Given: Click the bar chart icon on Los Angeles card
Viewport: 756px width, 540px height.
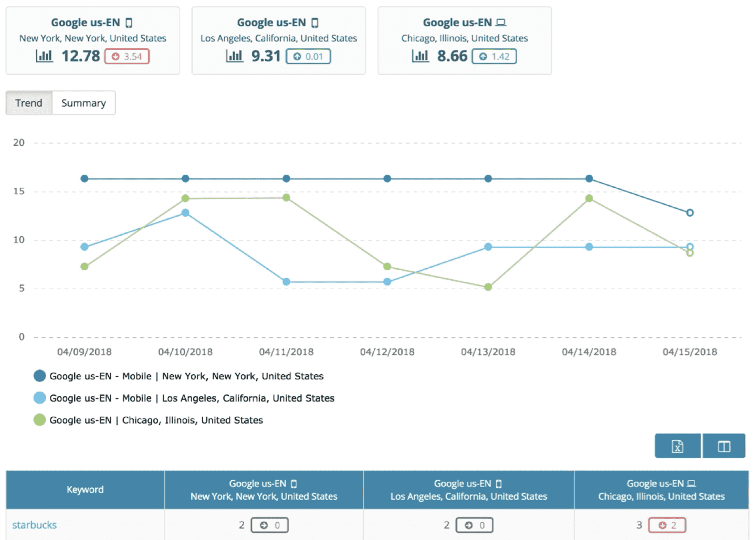Looking at the screenshot, I should [235, 56].
